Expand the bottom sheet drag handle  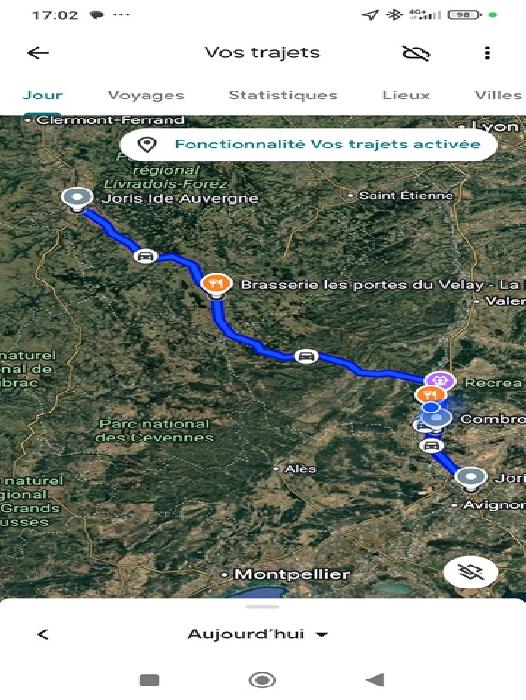[x=263, y=607]
